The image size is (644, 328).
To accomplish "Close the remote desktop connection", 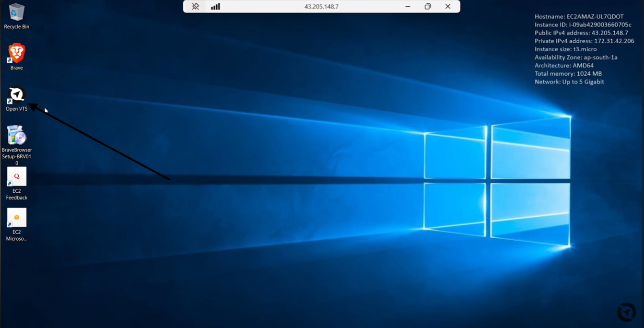I will [x=448, y=6].
